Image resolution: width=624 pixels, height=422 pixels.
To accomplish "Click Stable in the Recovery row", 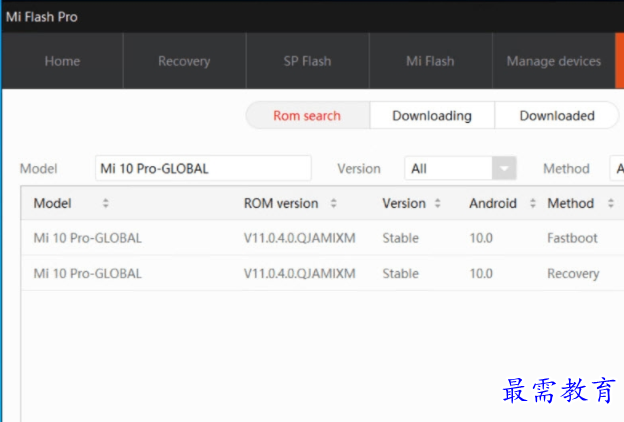I will coord(400,274).
